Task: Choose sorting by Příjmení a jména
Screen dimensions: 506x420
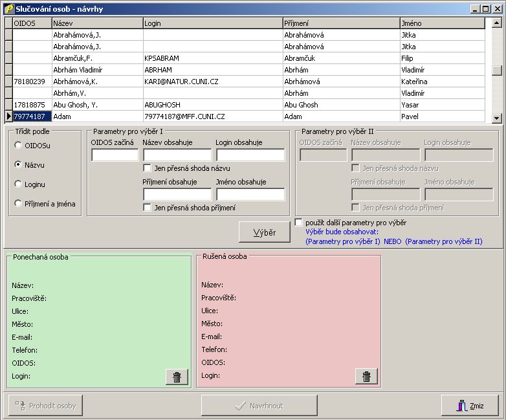Action: point(18,204)
